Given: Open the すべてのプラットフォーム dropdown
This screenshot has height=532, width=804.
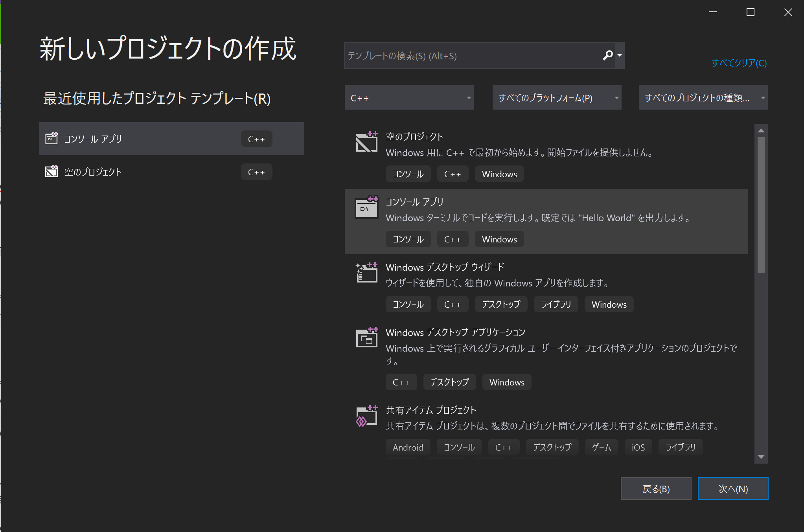Looking at the screenshot, I should point(557,97).
